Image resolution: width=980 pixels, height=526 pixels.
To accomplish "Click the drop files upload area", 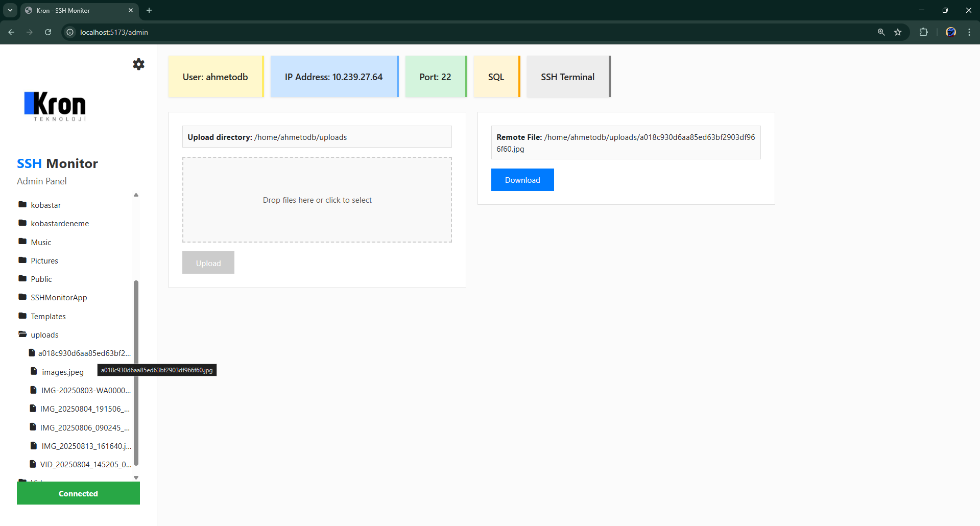I will pos(317,200).
